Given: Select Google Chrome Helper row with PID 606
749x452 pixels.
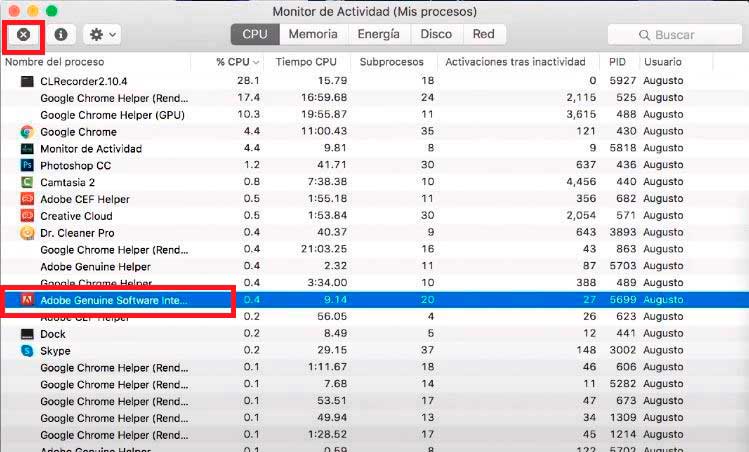Looking at the screenshot, I should pyautogui.click(x=374, y=367).
